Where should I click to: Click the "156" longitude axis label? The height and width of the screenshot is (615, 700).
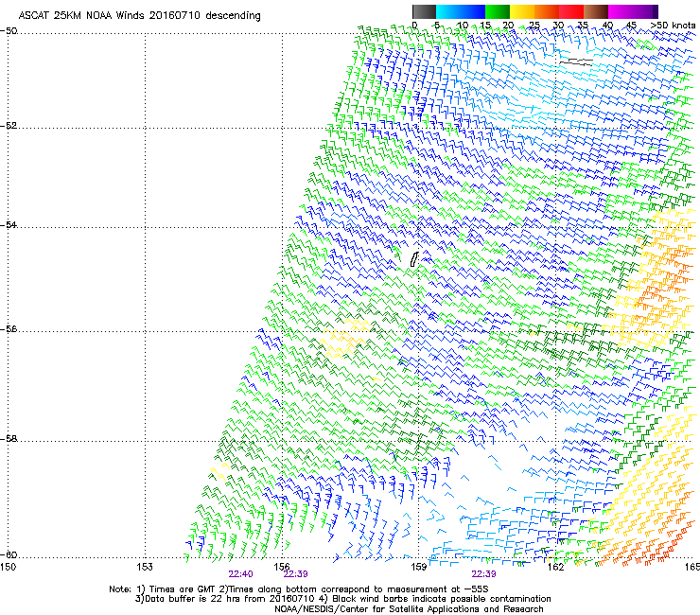tap(282, 567)
